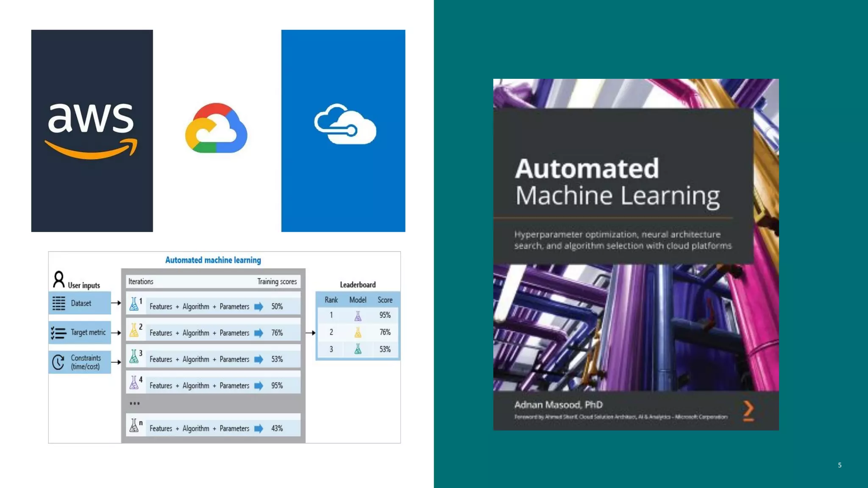Click the slide page number 5
The image size is (868, 488).
pyautogui.click(x=839, y=465)
